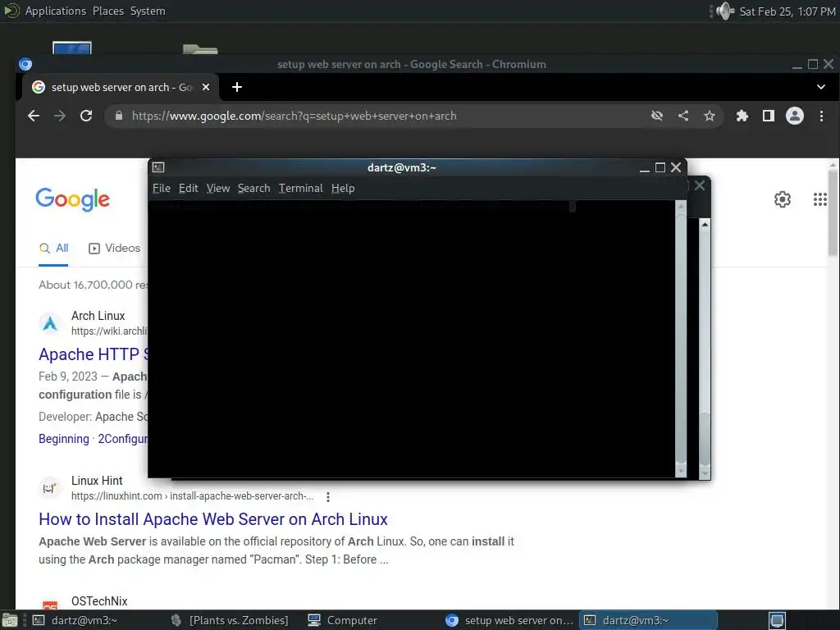Open the Applications menu in the top panel
The width and height of the screenshot is (840, 630).
click(55, 11)
